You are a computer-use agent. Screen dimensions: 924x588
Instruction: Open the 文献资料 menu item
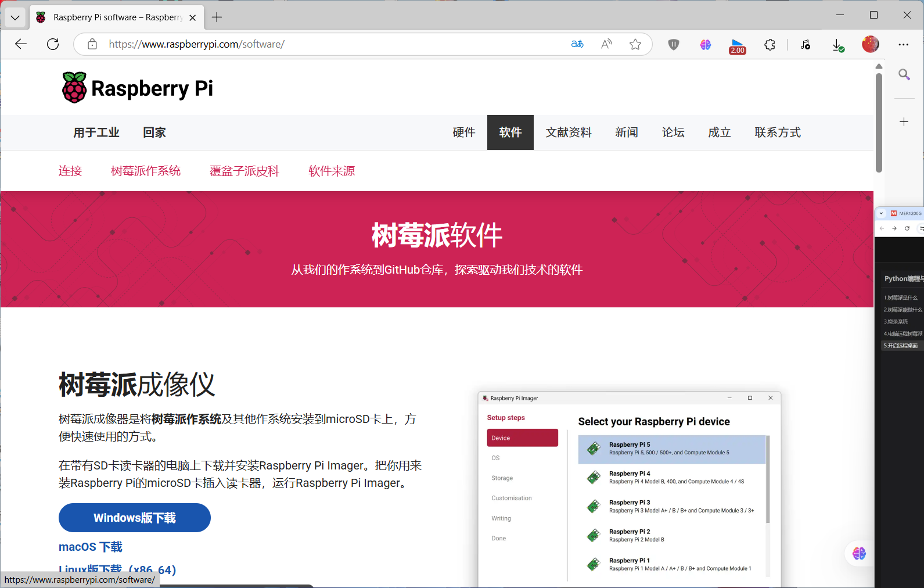(x=569, y=132)
